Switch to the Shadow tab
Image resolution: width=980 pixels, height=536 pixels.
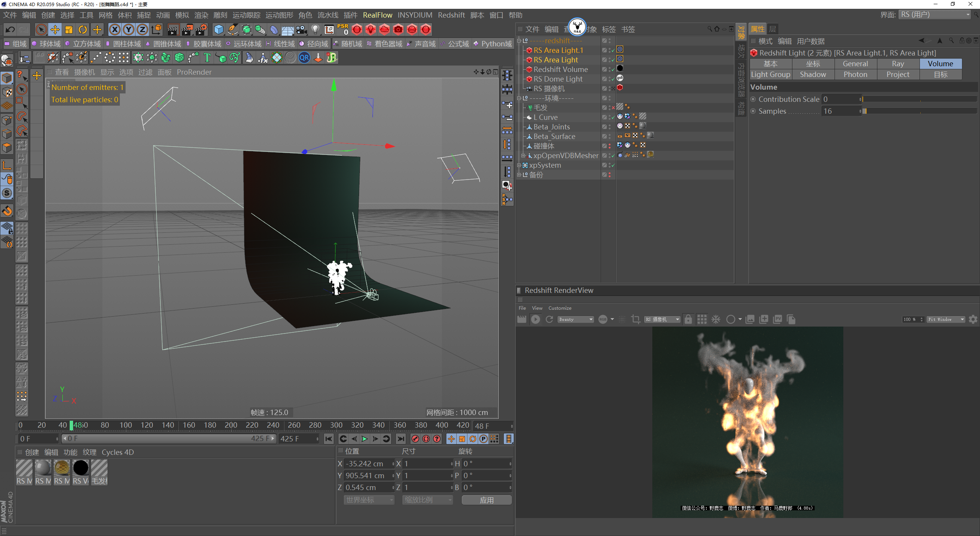coord(813,75)
